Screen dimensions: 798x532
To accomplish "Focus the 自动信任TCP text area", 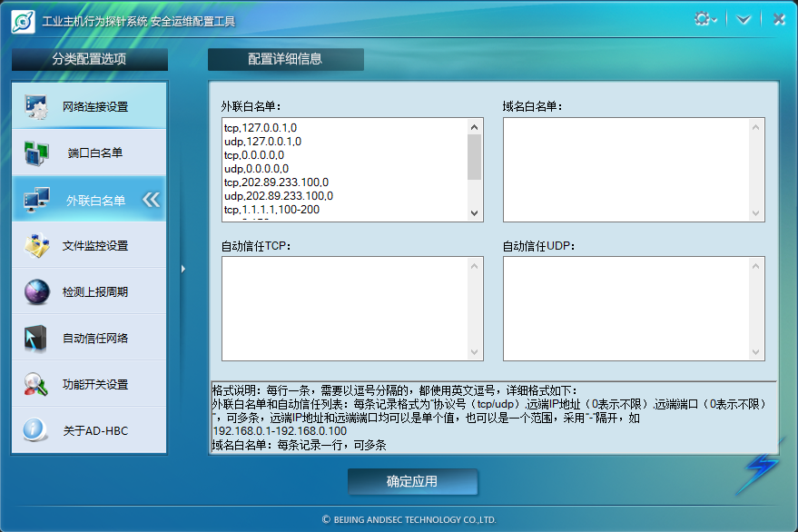I will 345,308.
